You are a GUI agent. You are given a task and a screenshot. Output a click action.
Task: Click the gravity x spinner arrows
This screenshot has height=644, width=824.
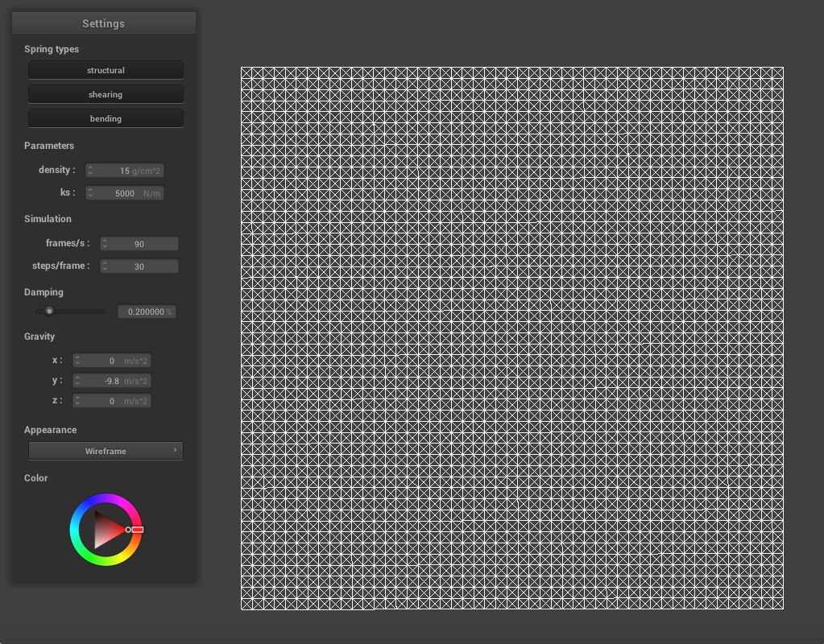[77, 361]
